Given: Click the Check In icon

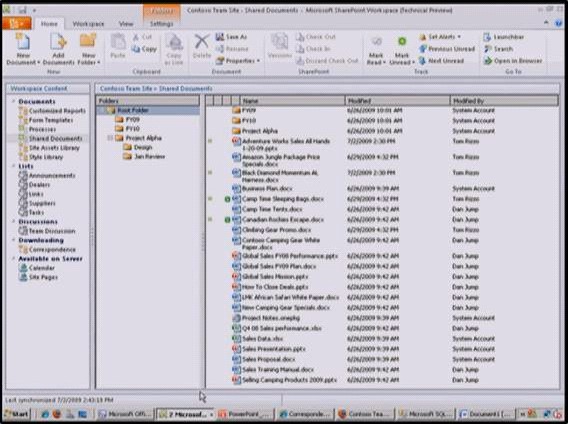Looking at the screenshot, I should point(300,49).
